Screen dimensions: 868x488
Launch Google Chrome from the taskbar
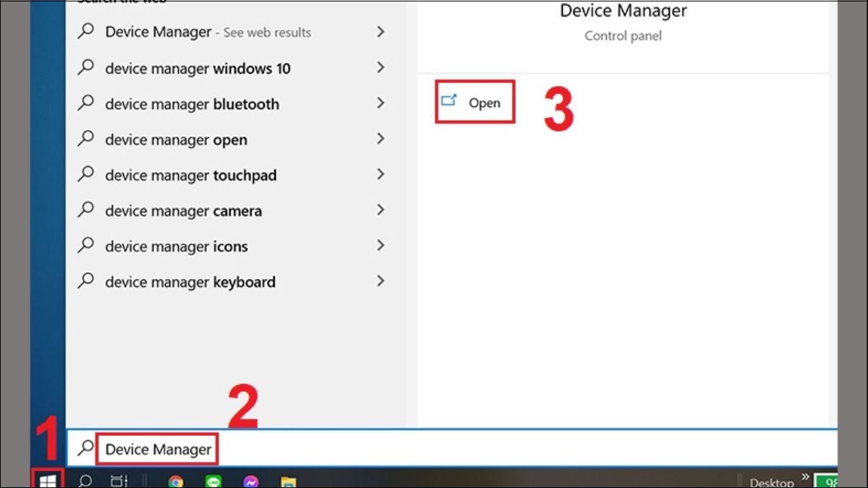pyautogui.click(x=176, y=481)
